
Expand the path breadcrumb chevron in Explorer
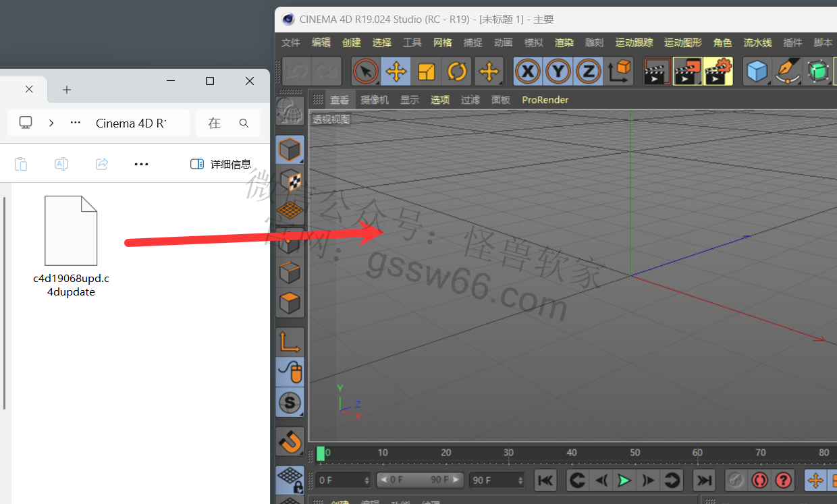[51, 123]
